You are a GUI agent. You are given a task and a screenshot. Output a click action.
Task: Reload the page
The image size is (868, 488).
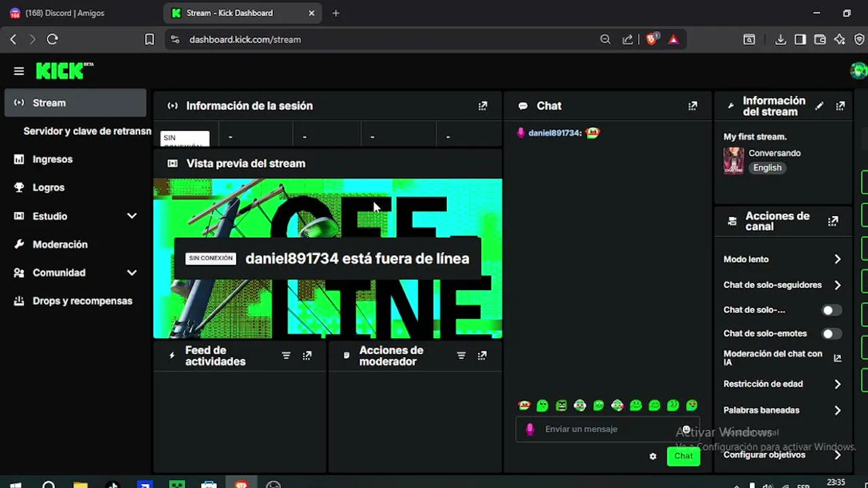point(52,39)
